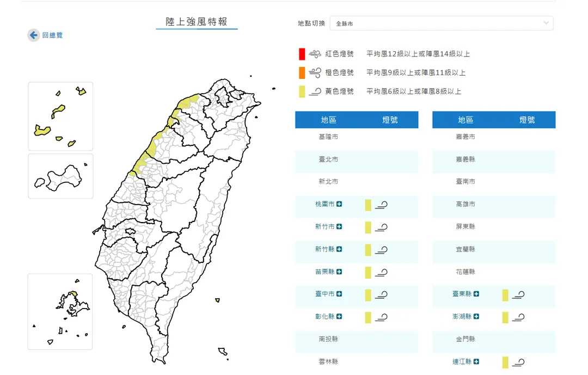
Task: Open the 臺東縣 link
Action: pos(462,294)
